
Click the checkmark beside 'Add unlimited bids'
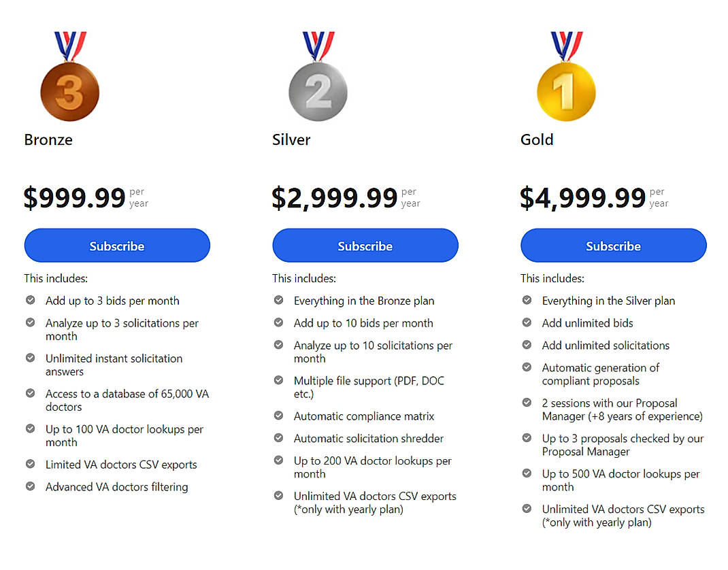(x=527, y=322)
